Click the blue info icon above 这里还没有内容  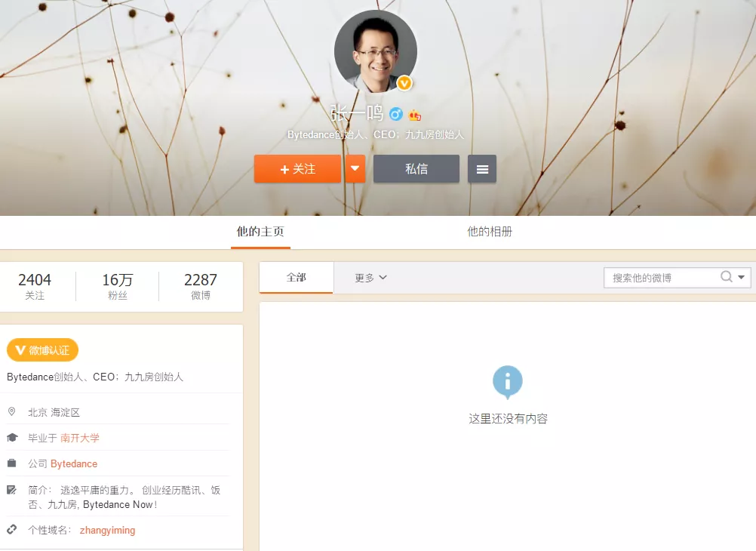[507, 381]
